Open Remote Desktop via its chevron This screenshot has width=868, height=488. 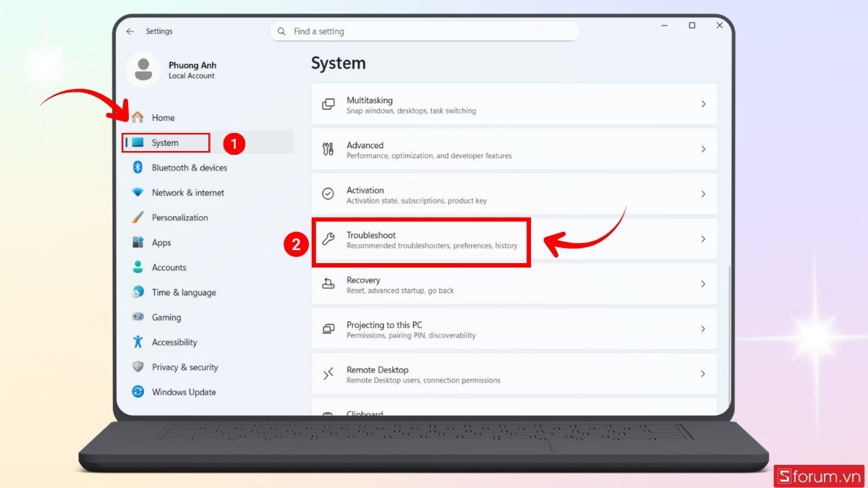[x=703, y=374]
